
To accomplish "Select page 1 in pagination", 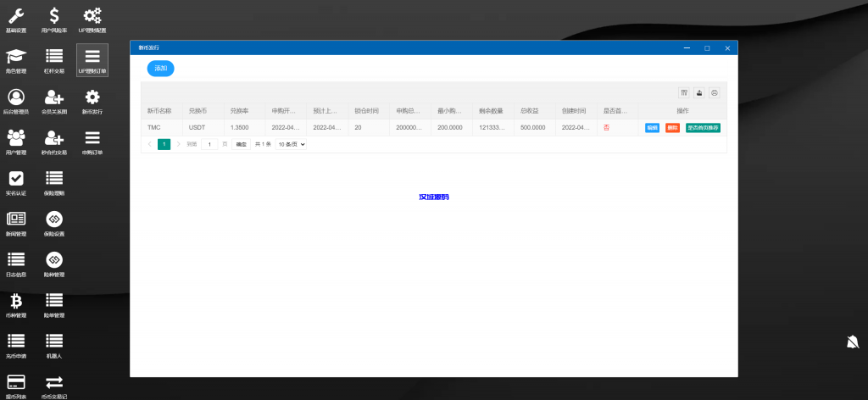I will click(164, 144).
